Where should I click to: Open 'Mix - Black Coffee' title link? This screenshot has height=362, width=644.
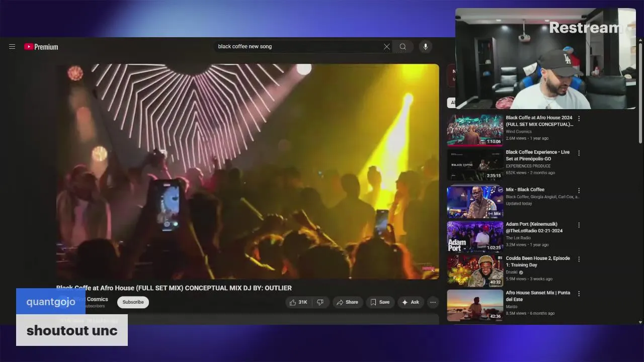tap(525, 190)
